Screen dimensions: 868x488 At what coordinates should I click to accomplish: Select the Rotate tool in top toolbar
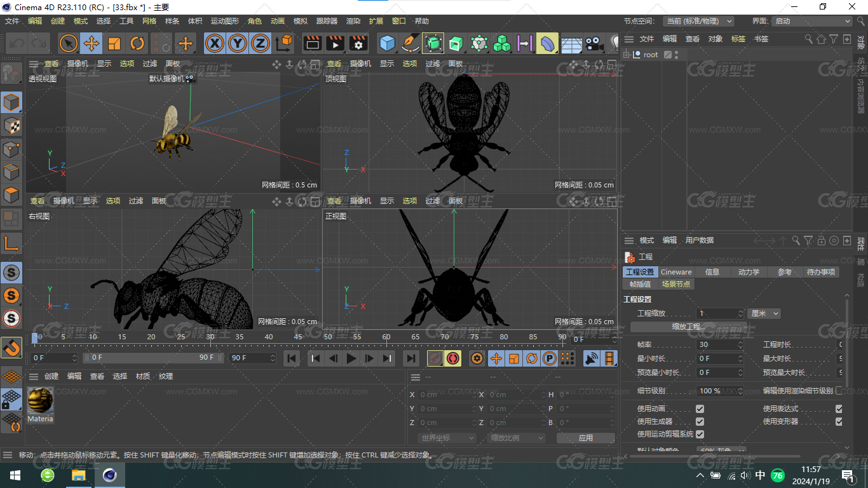pos(137,44)
